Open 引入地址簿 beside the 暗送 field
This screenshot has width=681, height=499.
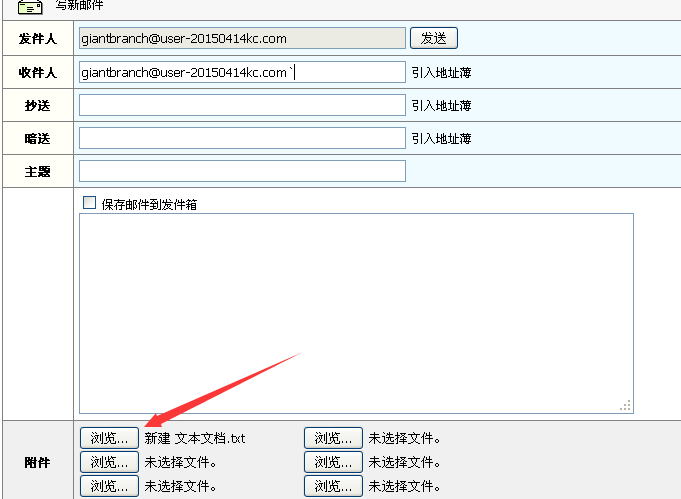(440, 138)
